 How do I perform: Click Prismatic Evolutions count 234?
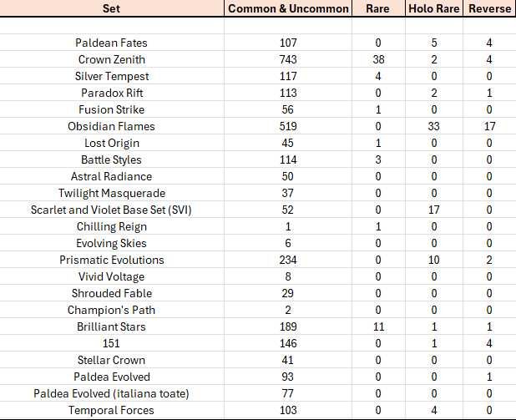289,260
